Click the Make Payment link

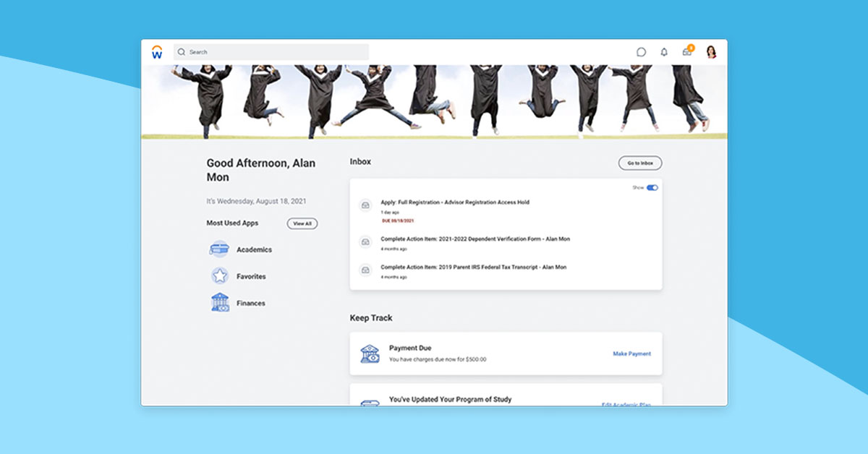[631, 354]
